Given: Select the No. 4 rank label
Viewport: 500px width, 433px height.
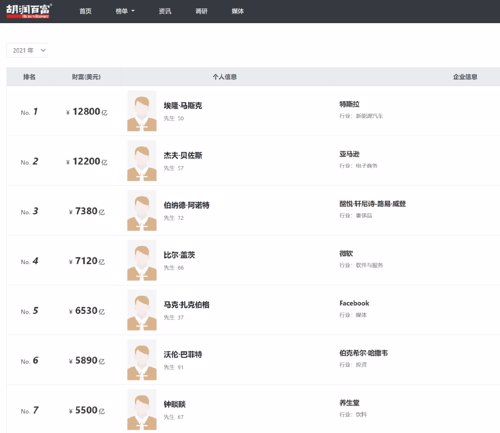Looking at the screenshot, I should coord(29,261).
